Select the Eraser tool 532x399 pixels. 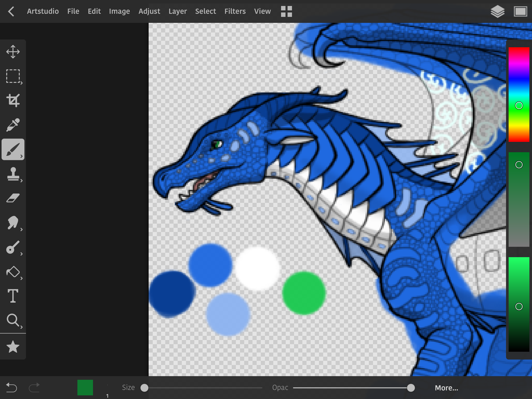tap(13, 198)
